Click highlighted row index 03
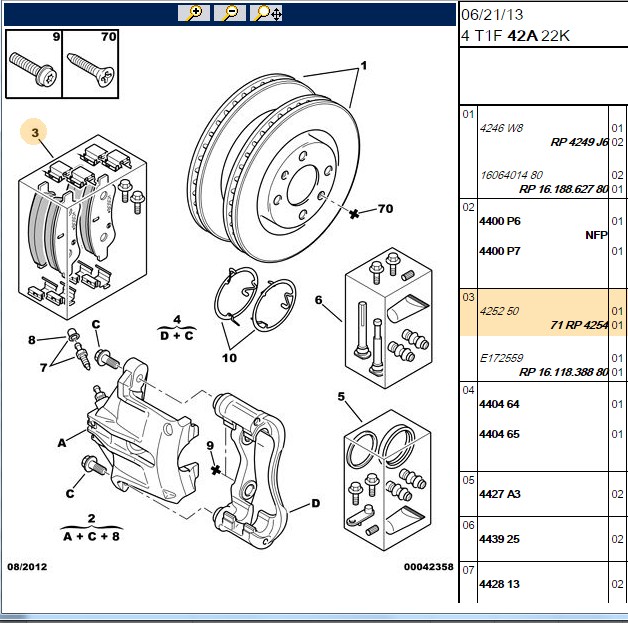The height and width of the screenshot is (623, 628). tap(468, 297)
